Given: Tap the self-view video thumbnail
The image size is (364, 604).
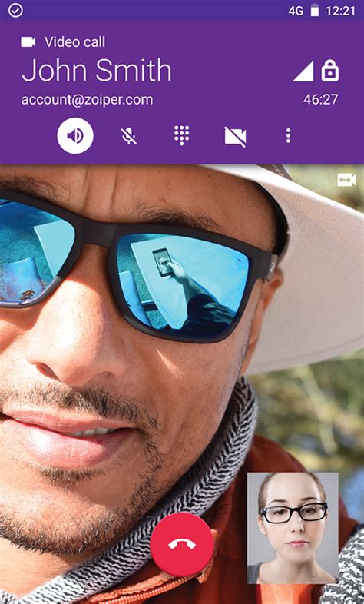Looking at the screenshot, I should 293,528.
